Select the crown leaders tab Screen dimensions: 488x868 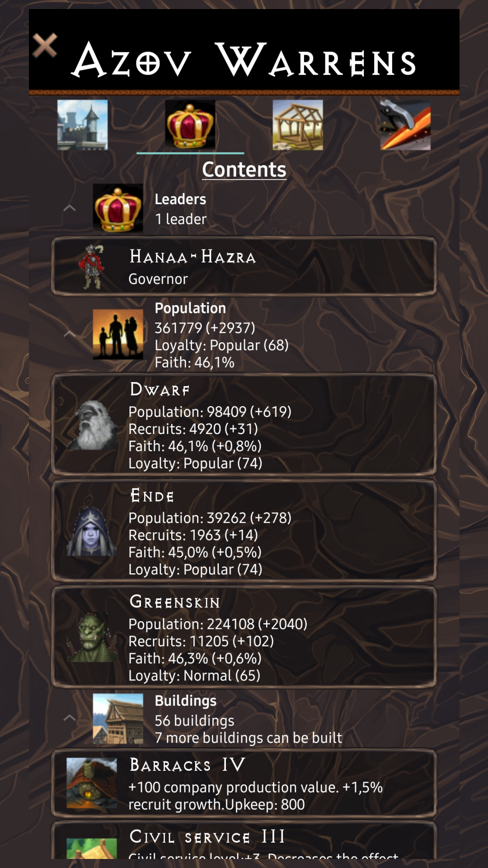pyautogui.click(x=190, y=125)
